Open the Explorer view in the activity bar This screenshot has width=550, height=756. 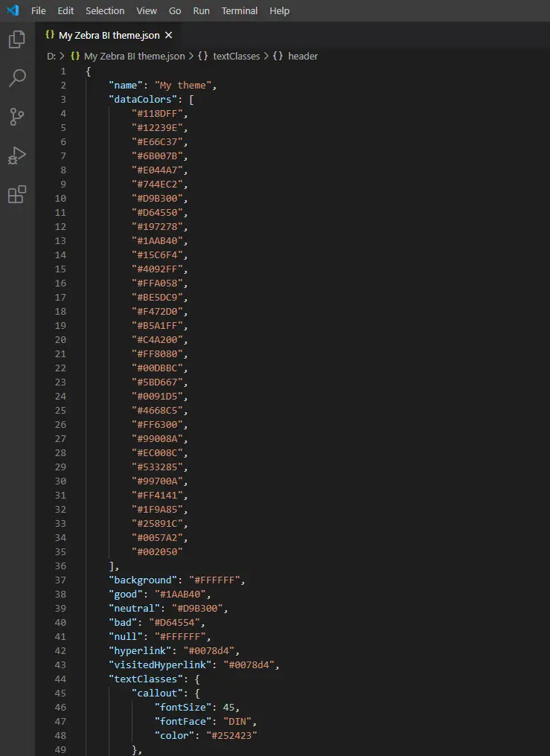17,39
